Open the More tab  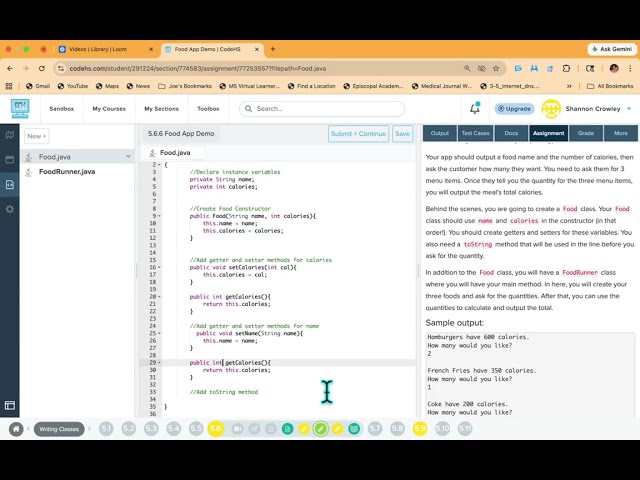[x=621, y=133]
